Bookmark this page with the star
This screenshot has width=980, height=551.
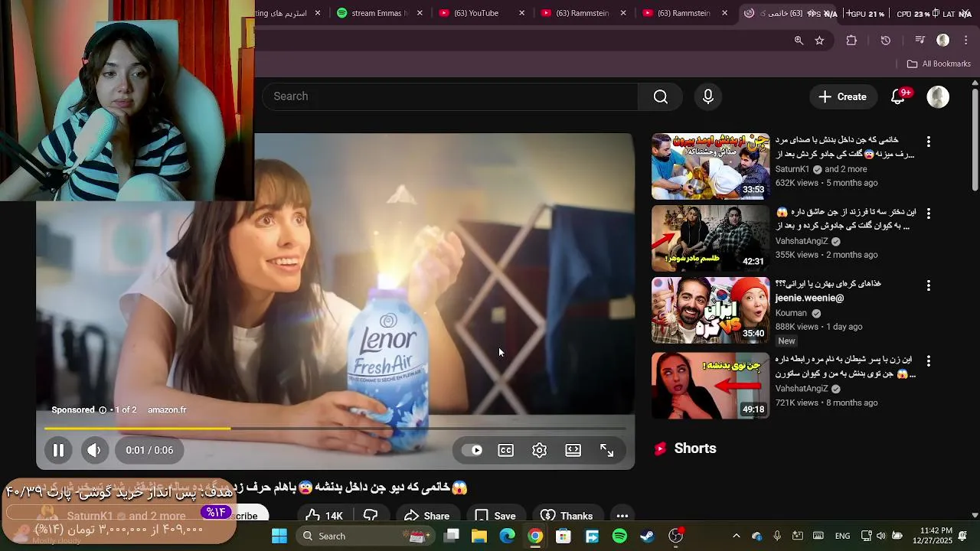pos(819,41)
